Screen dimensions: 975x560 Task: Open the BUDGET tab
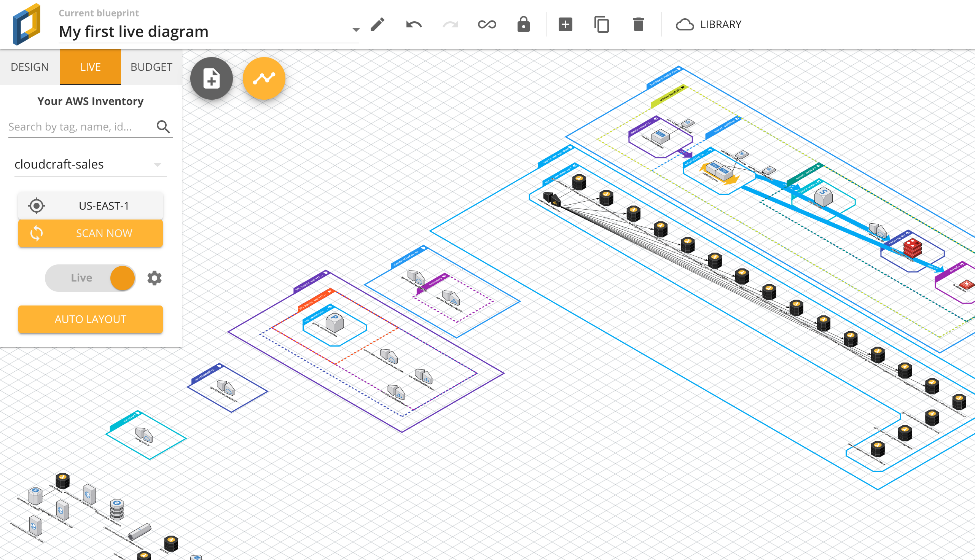tap(151, 67)
